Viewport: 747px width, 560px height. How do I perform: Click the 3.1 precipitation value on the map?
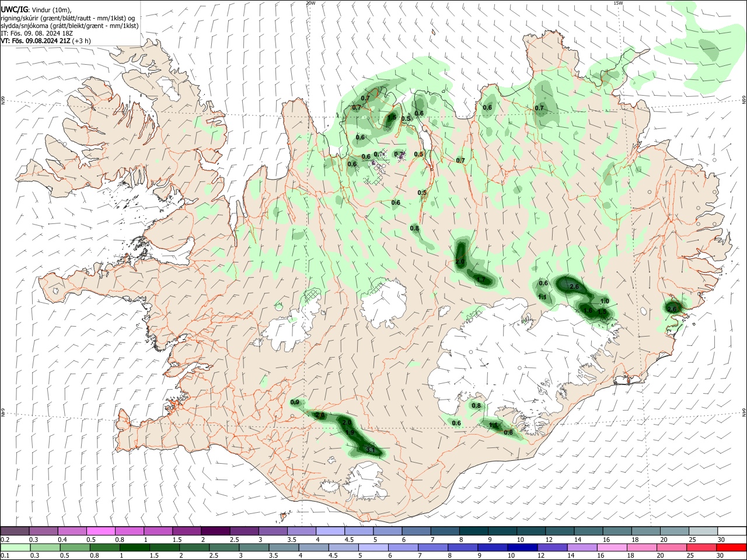coord(370,450)
